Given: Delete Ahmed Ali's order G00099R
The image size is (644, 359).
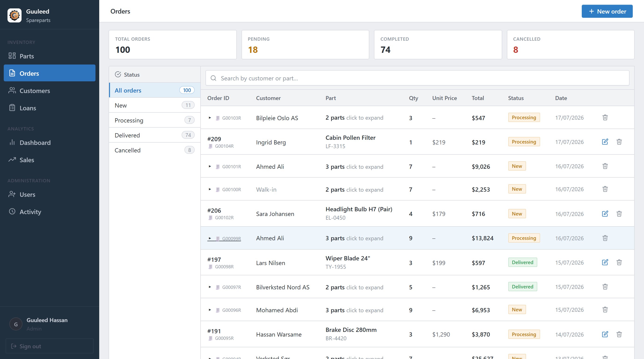Looking at the screenshot, I should 605,238.
